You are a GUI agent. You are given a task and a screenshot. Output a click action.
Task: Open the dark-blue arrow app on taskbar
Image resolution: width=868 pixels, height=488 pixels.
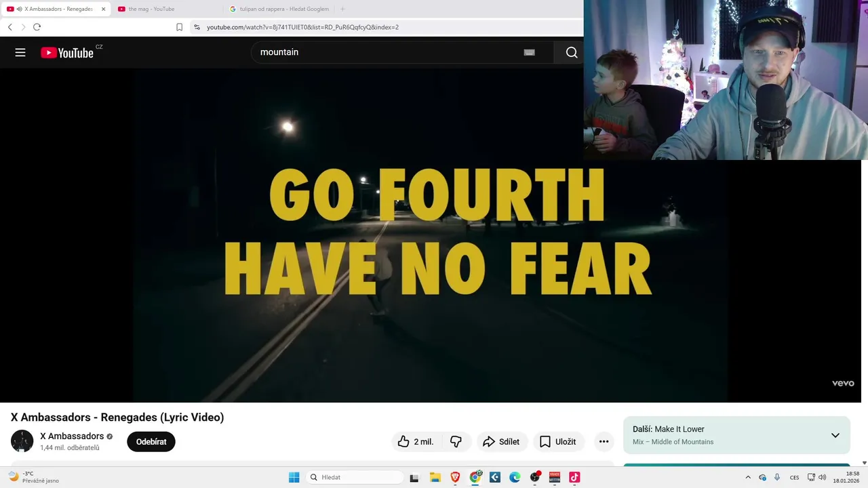coord(495,477)
